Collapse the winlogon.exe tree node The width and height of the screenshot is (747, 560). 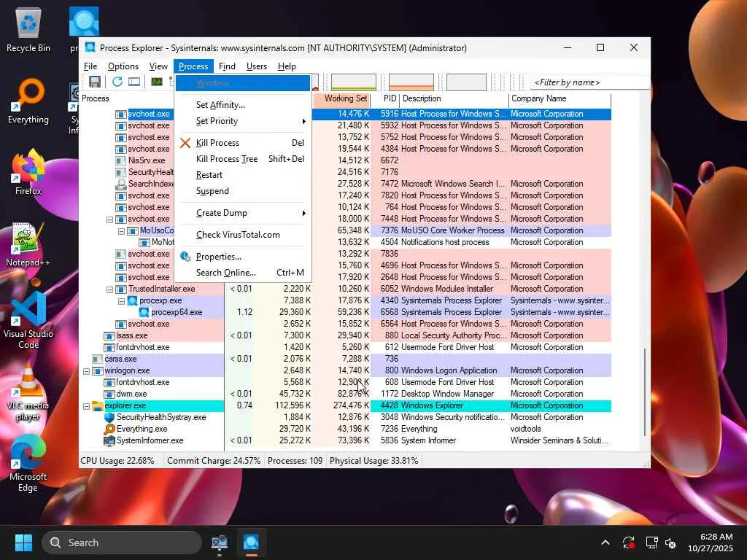[86, 371]
